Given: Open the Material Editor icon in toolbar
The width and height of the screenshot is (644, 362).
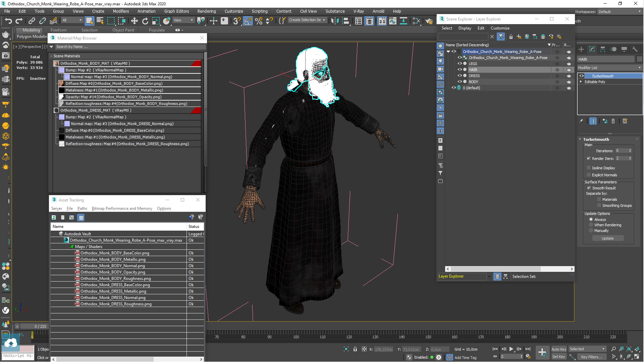Looking at the screenshot, I should coord(416,21).
